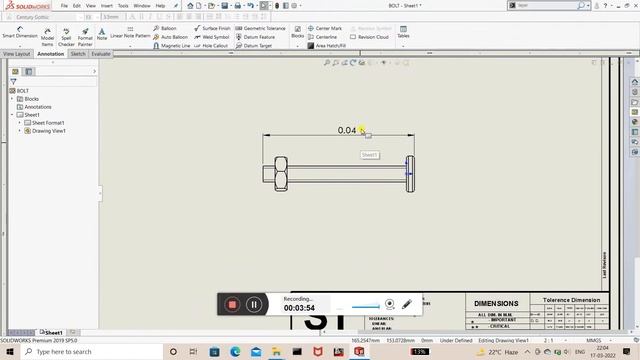
Task: Switch to the FeatureManager tree tab icon
Action: point(16,71)
